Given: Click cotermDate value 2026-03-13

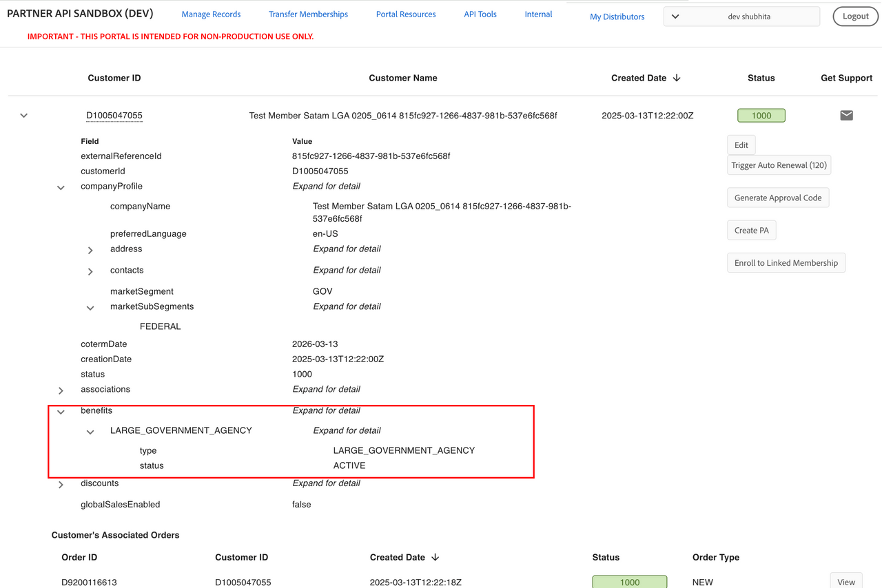Looking at the screenshot, I should click(x=315, y=344).
